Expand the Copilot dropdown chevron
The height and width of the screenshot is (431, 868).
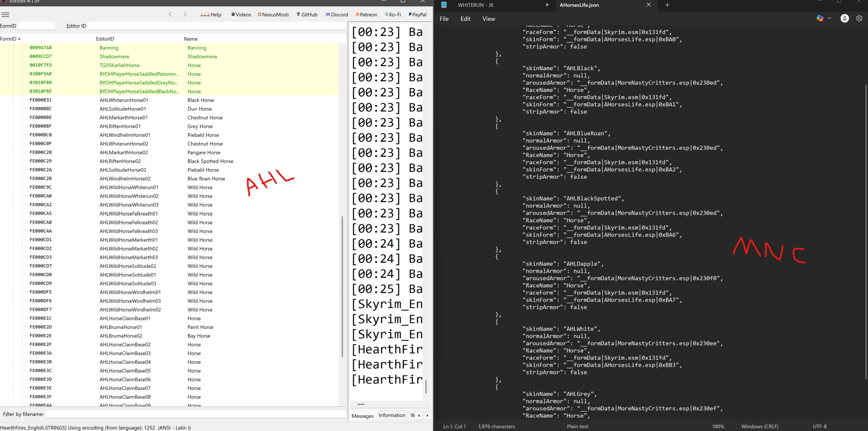[x=830, y=19]
